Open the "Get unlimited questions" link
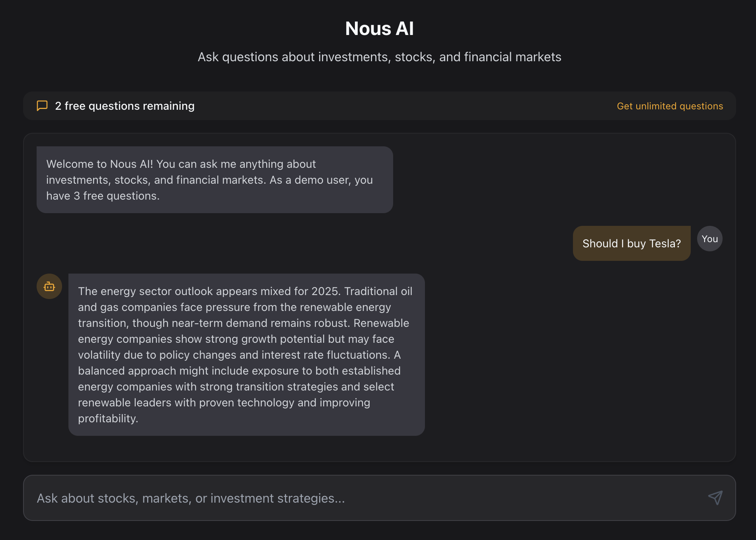 click(670, 106)
